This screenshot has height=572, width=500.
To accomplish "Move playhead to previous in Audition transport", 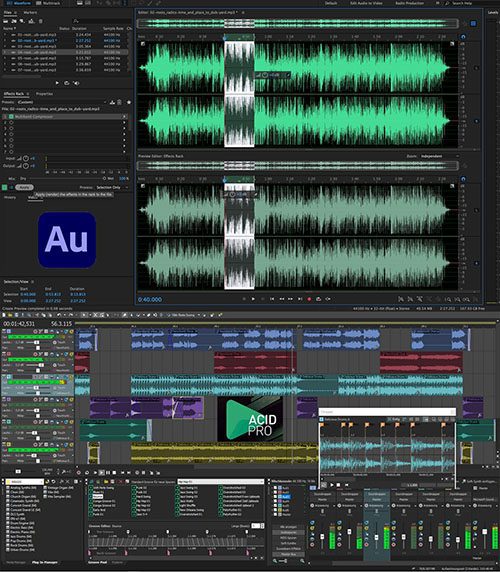I will (272, 299).
